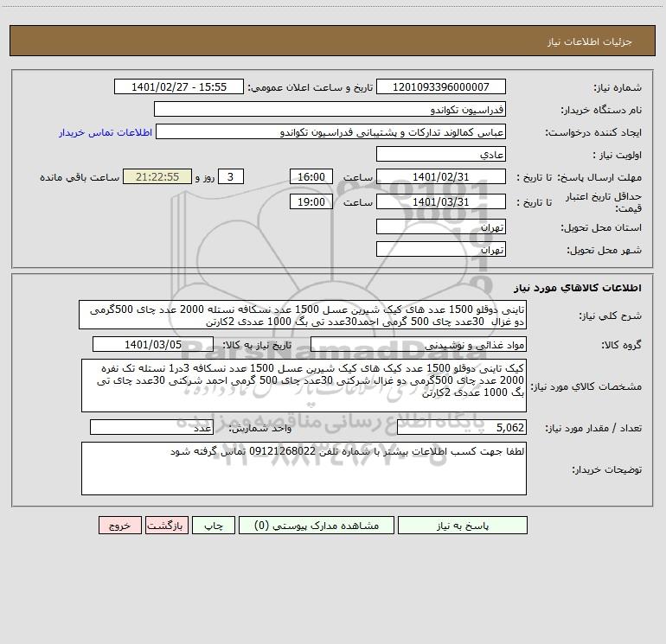Click the تاریخ نیاز به کالا label
Screen dimensions: 666x644
257,345
